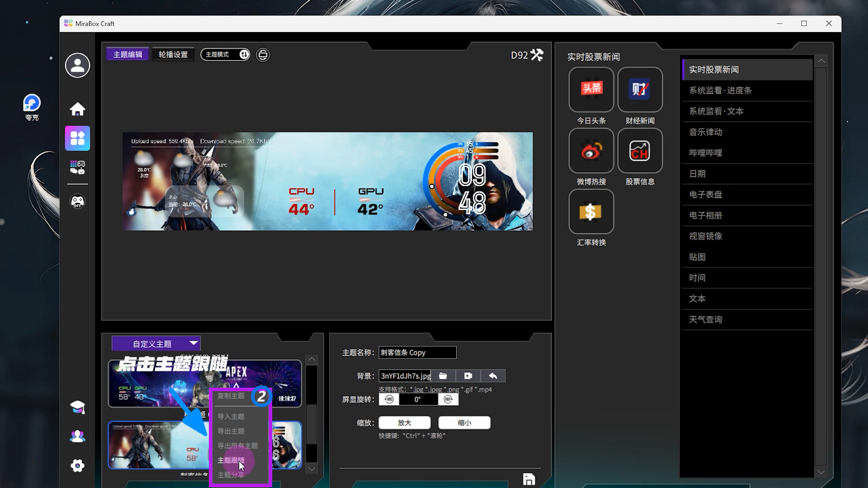Add the 微博热搜 Weibo widget
Screen dimensions: 868x488
coord(591,150)
